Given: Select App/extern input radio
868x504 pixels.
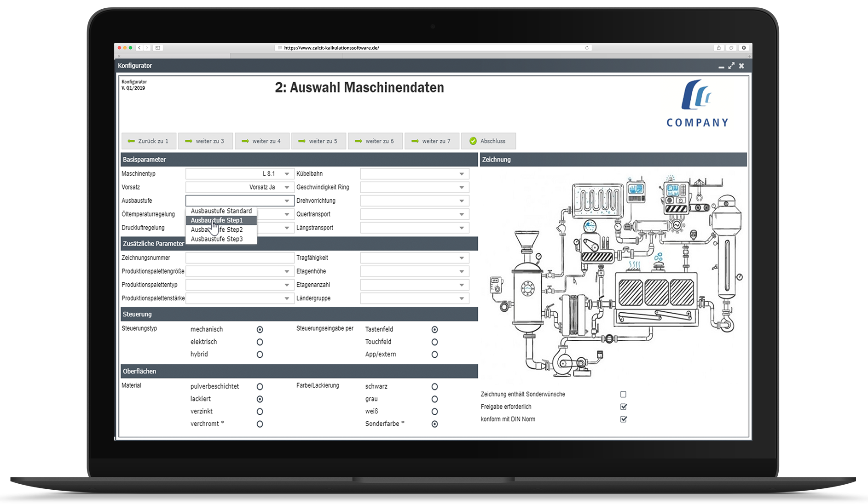Looking at the screenshot, I should [434, 355].
